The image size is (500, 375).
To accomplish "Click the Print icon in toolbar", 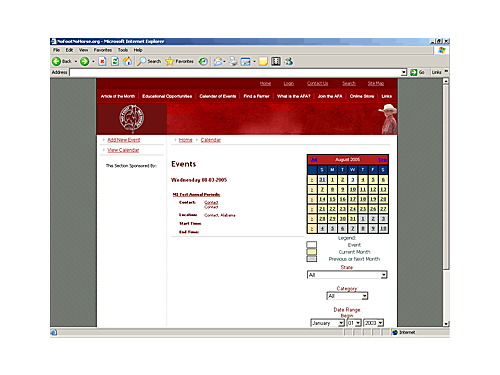I will 233,61.
